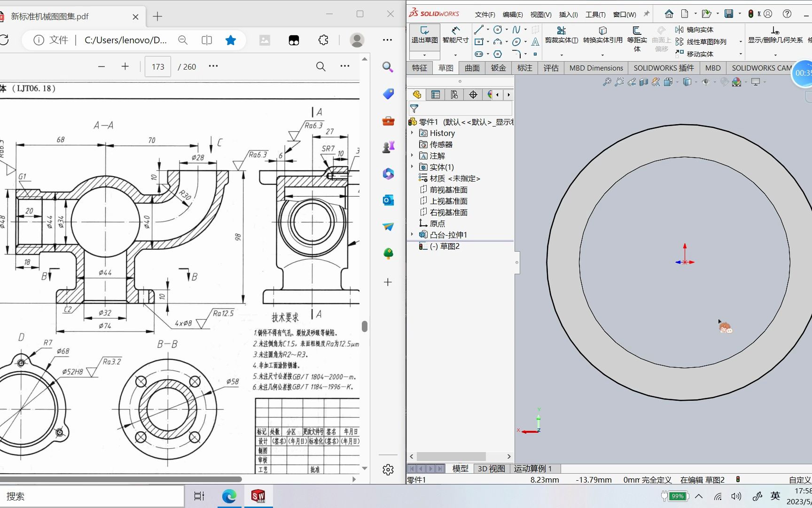Expand the 凸台-拉伸1 feature node

pyautogui.click(x=412, y=235)
